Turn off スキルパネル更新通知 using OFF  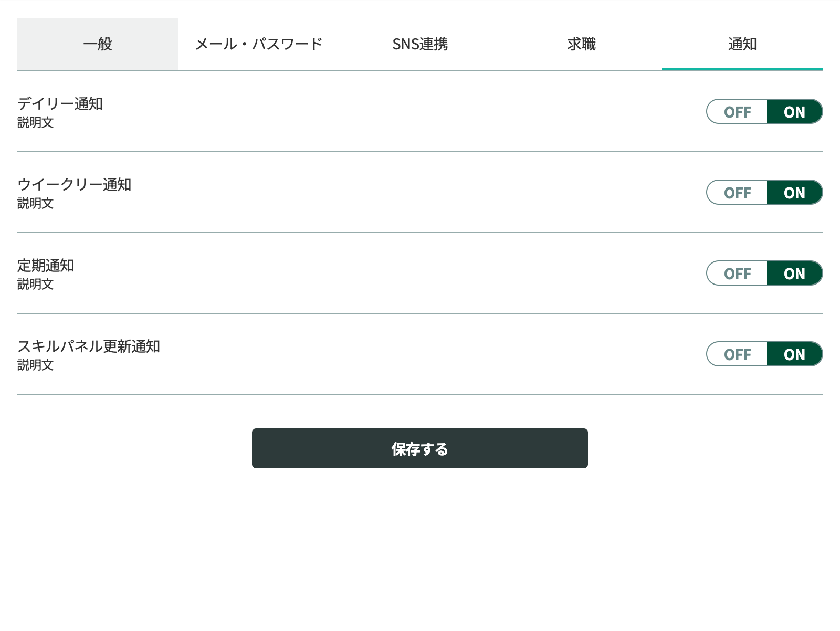737,354
